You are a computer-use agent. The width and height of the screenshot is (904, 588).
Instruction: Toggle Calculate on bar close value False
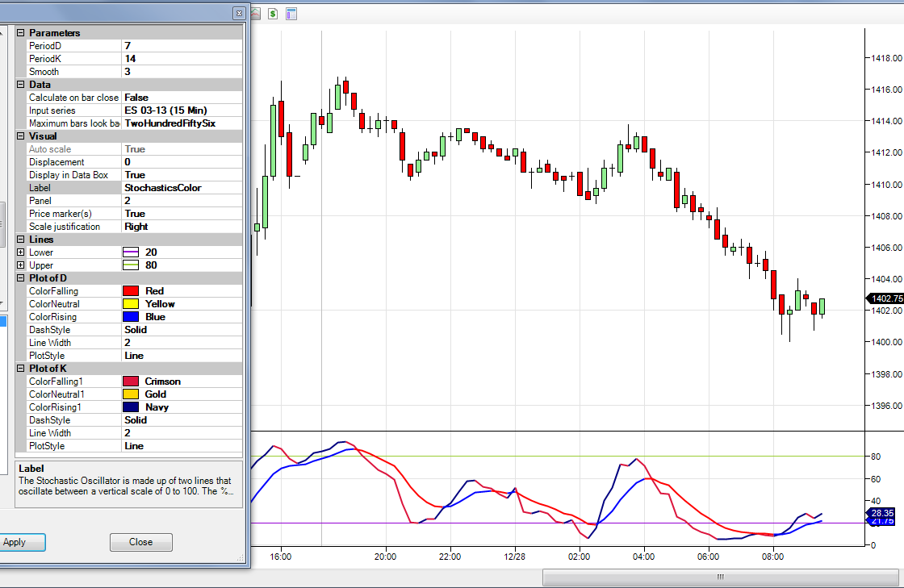[182, 98]
